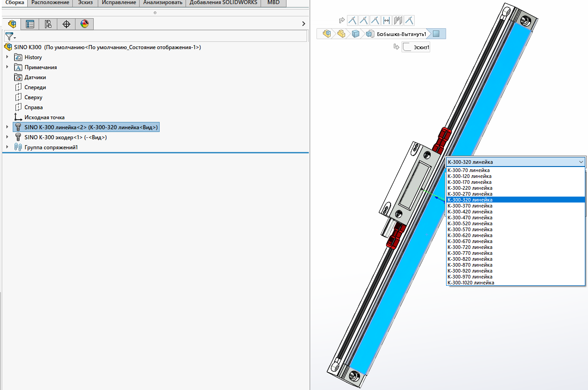This screenshot has width=588, height=390.
Task: Choose K-300-970 линейка from the list
Action: pos(516,277)
